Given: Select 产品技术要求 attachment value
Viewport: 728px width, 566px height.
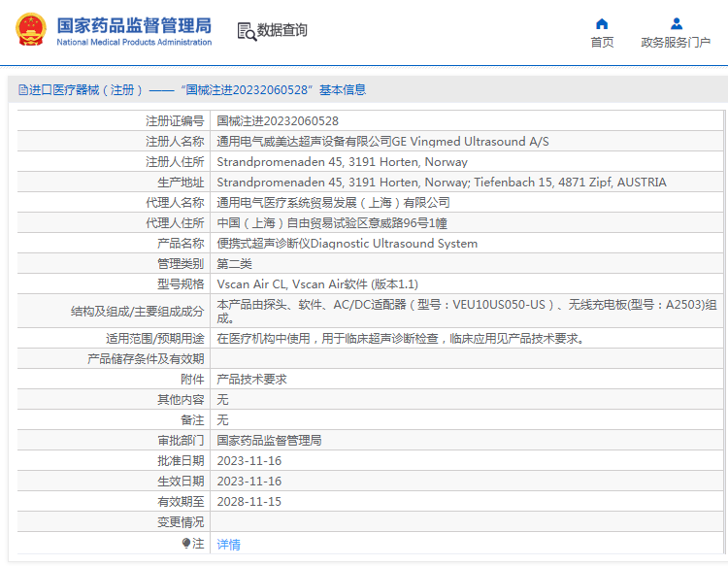Looking at the screenshot, I should [251, 380].
